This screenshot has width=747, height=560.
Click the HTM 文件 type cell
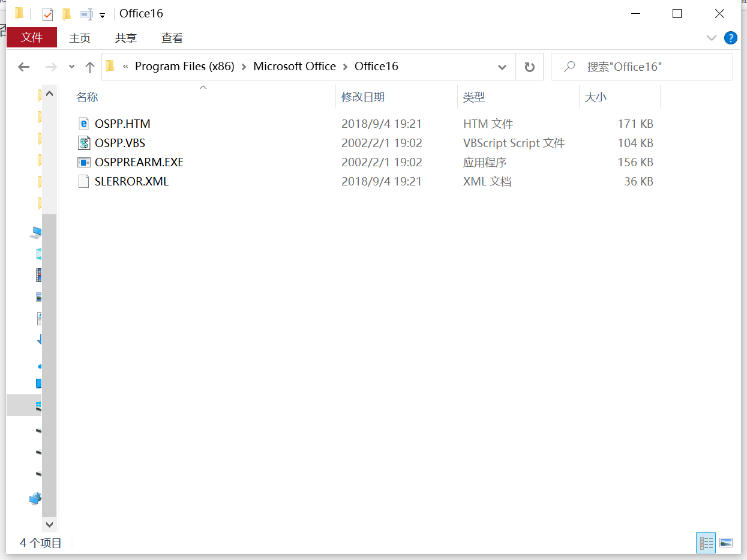[488, 124]
